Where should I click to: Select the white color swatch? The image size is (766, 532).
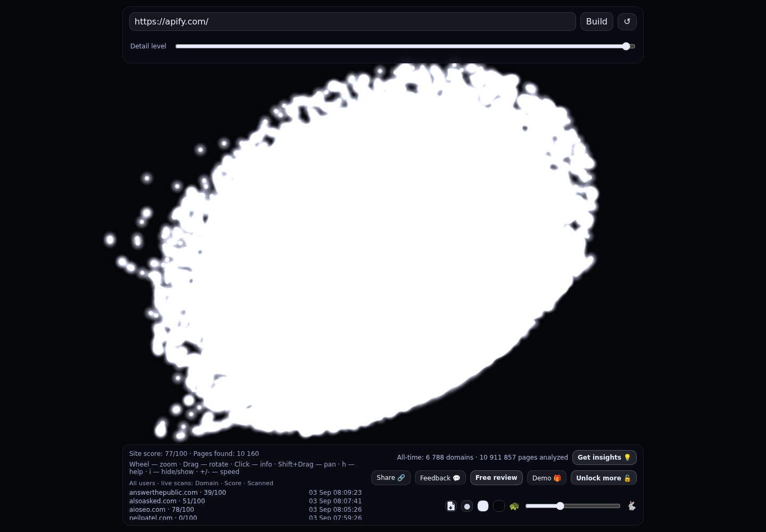[483, 506]
